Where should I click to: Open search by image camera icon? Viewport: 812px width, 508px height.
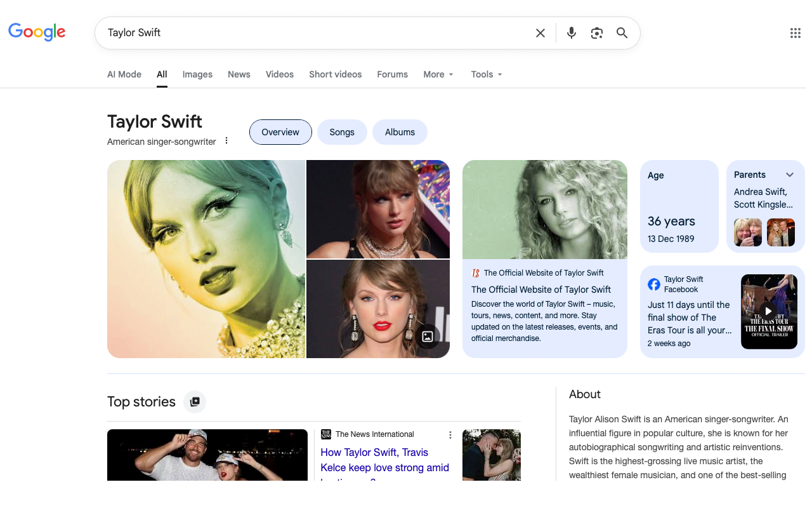(x=597, y=33)
